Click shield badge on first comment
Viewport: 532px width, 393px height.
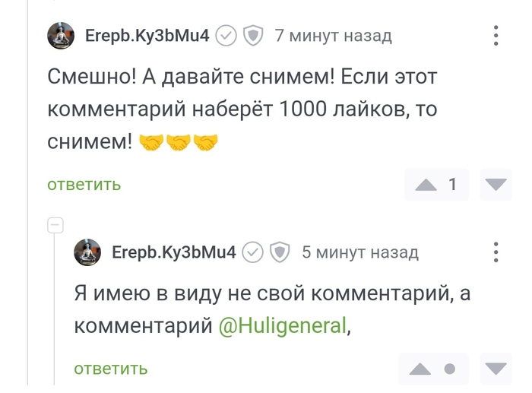252,36
